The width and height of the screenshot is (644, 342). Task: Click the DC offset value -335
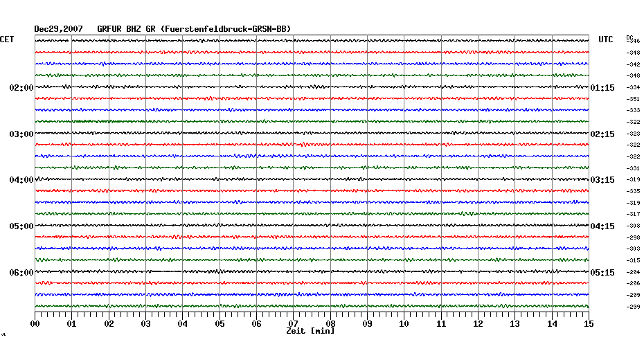pos(634,191)
